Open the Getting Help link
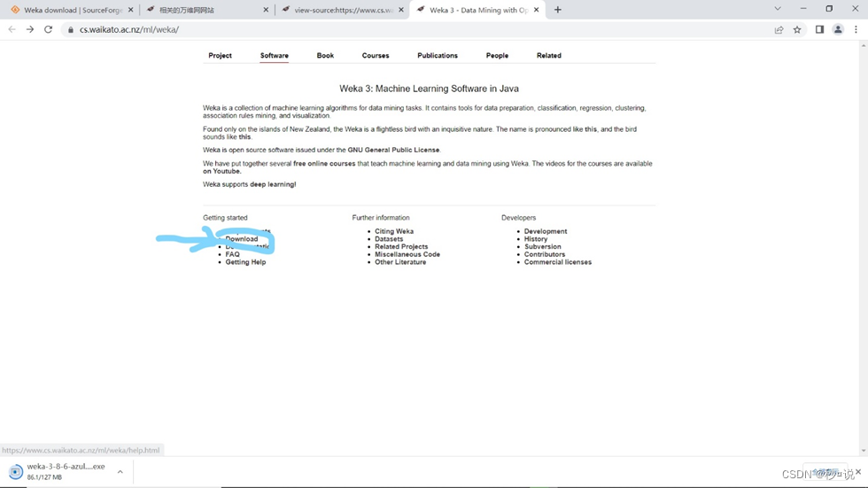The height and width of the screenshot is (488, 868). (x=245, y=262)
